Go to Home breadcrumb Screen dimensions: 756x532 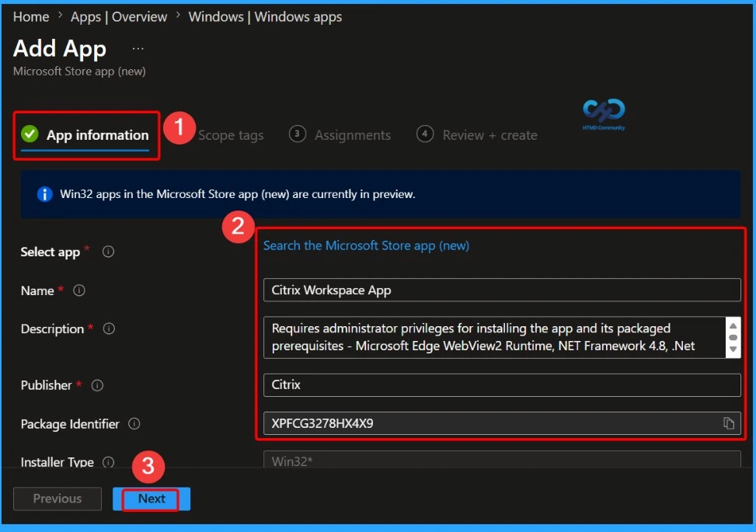31,17
